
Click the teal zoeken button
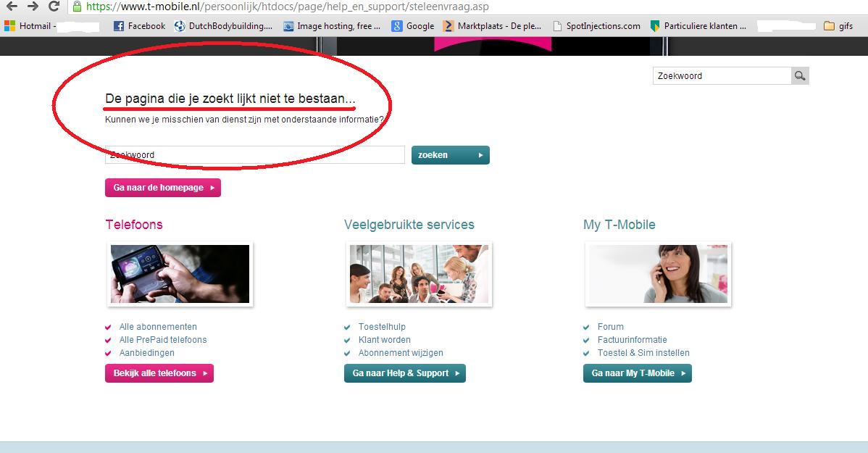coord(450,155)
